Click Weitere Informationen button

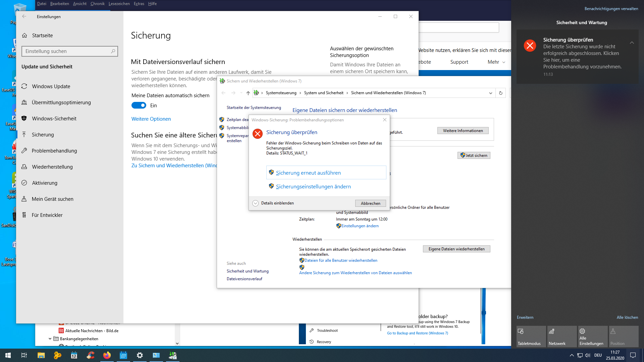coord(463,131)
